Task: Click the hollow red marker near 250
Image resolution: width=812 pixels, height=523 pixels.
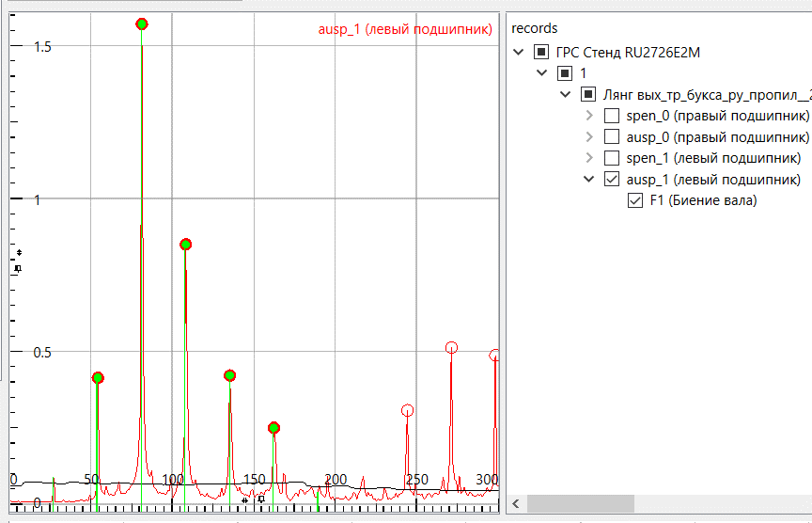Action: click(407, 411)
